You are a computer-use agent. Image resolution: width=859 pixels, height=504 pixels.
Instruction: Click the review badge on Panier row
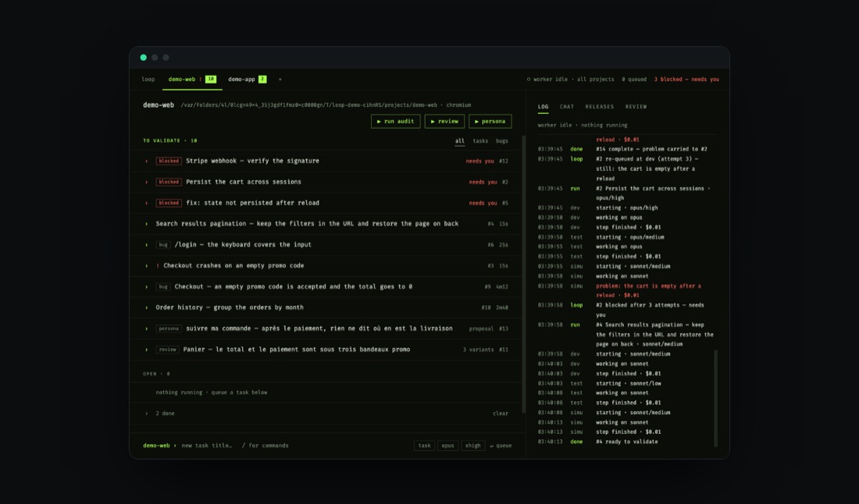(x=167, y=350)
